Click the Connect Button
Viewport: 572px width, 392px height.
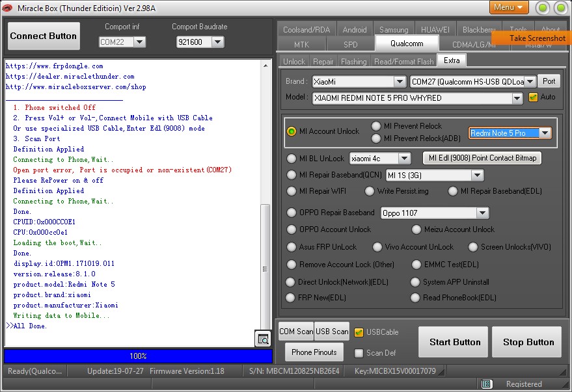(x=44, y=36)
